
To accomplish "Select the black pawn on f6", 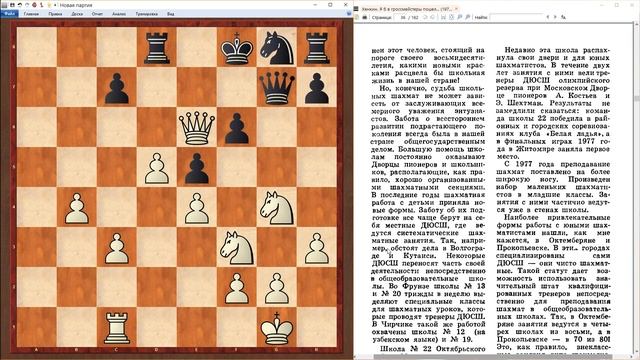I will pos(237,128).
